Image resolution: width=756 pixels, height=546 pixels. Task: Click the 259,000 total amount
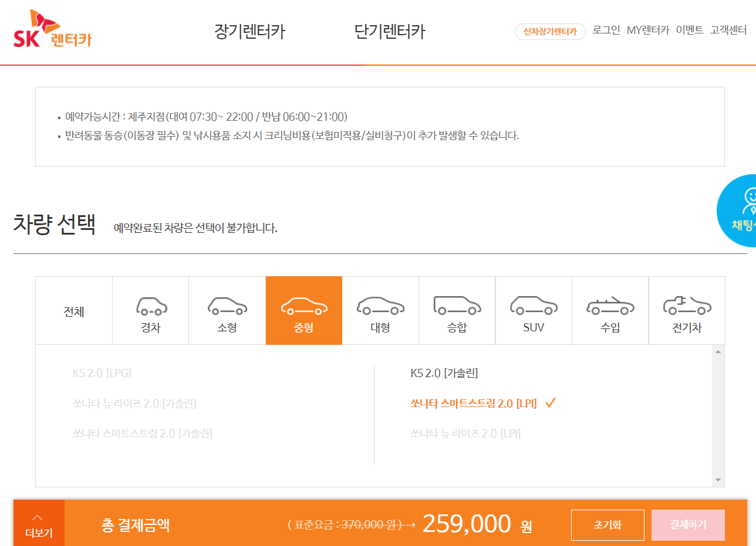tap(467, 524)
